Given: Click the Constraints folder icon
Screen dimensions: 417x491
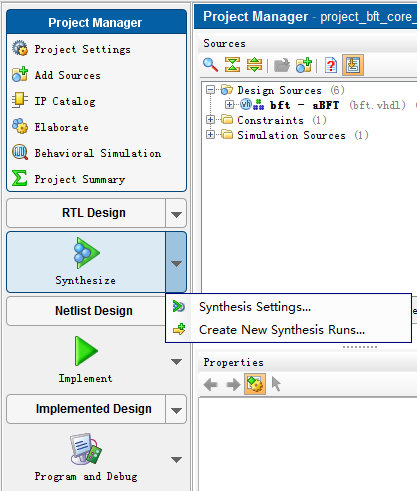Looking at the screenshot, I should (227, 119).
